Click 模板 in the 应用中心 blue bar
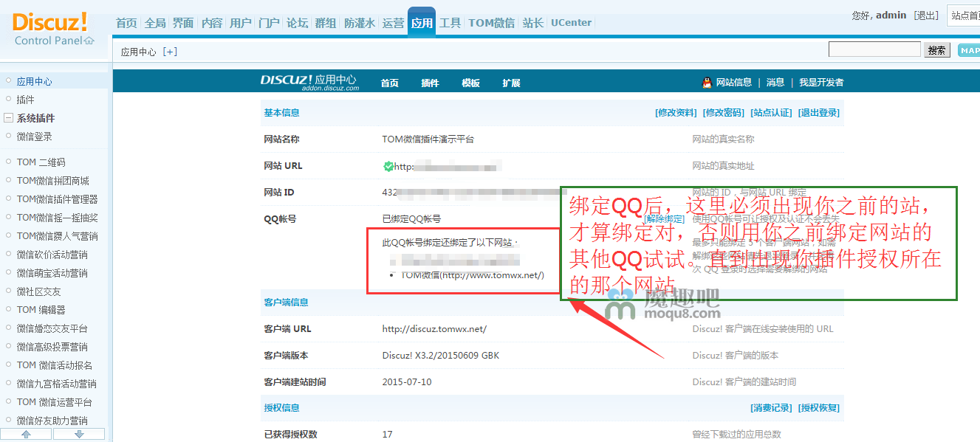The height and width of the screenshot is (442, 980). (470, 83)
